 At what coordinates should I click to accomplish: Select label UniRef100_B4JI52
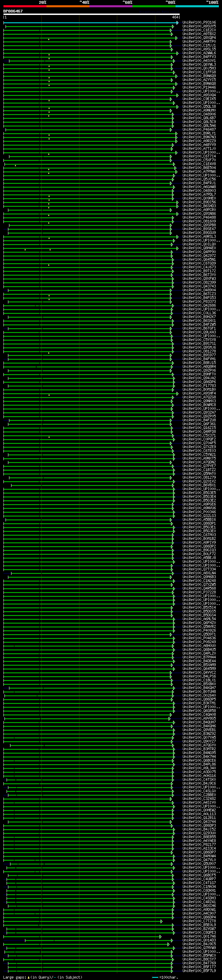[x=199, y=829]
